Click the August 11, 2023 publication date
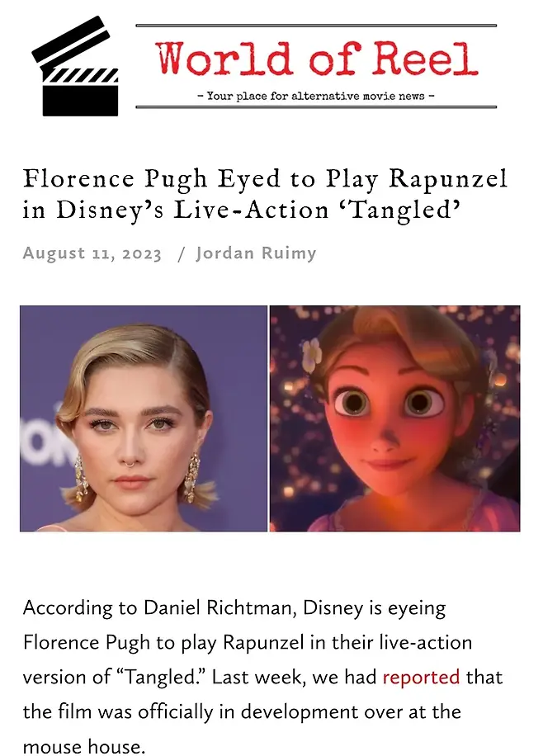Screen dimensions: 543x756 pos(92,253)
